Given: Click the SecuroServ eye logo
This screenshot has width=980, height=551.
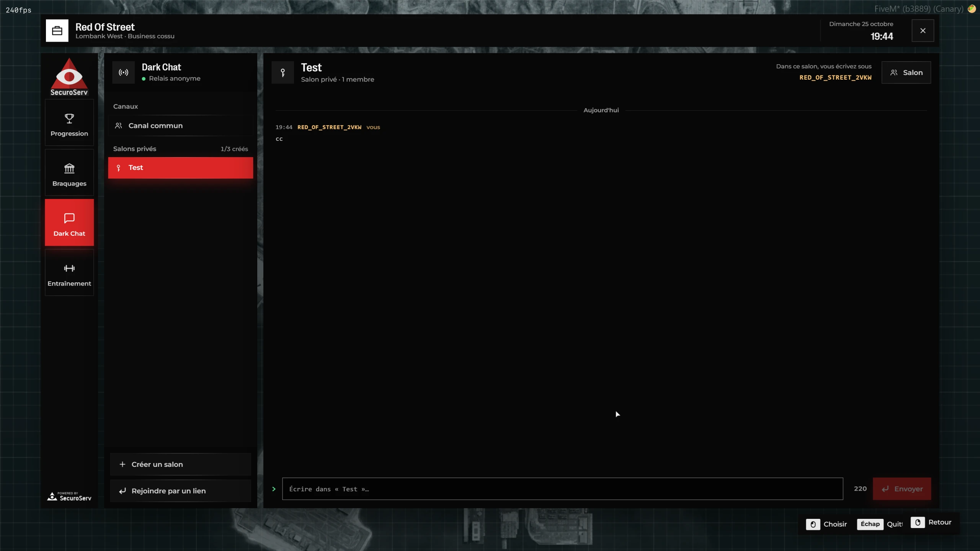Looking at the screenshot, I should [69, 77].
